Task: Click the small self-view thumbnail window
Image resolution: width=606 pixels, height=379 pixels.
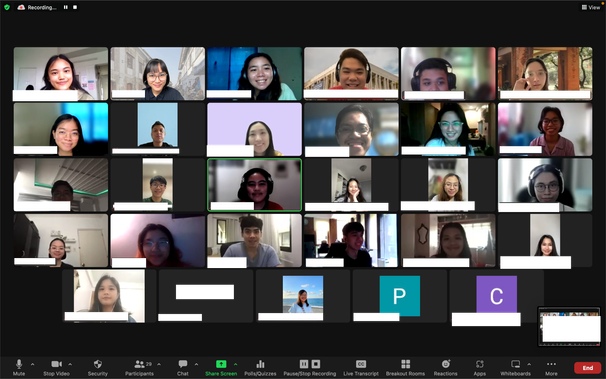Action: tap(569, 326)
